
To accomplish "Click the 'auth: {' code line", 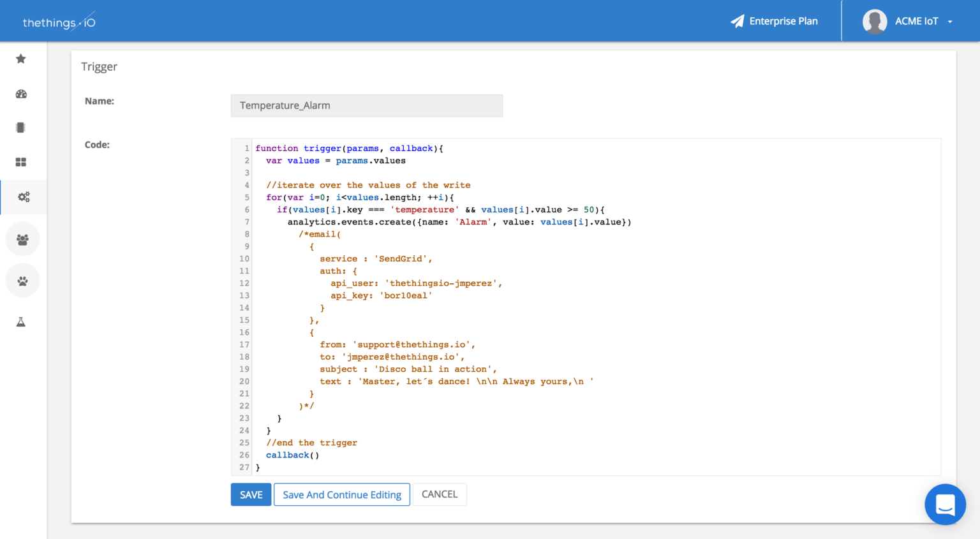I will coord(339,271).
